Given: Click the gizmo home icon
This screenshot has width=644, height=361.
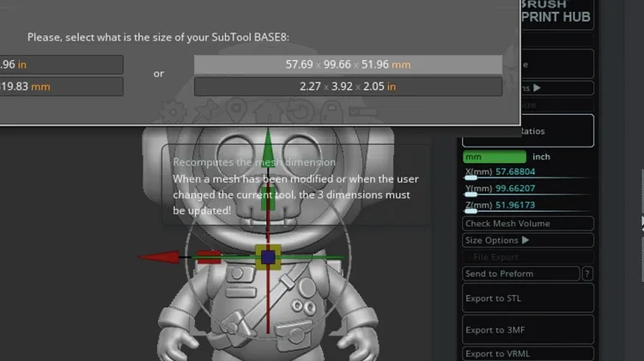Looking at the screenshot, I should (268, 111).
